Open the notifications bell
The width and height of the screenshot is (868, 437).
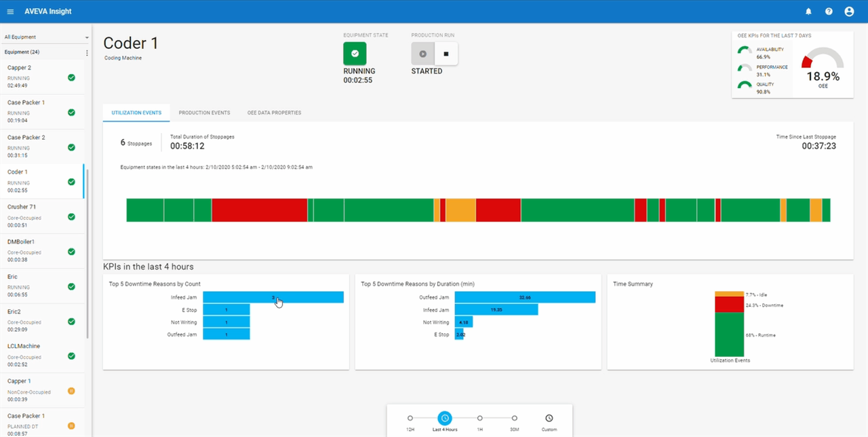point(808,12)
